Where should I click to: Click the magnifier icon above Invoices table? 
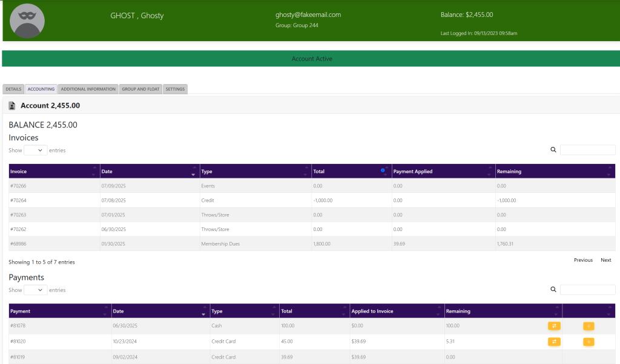point(553,150)
